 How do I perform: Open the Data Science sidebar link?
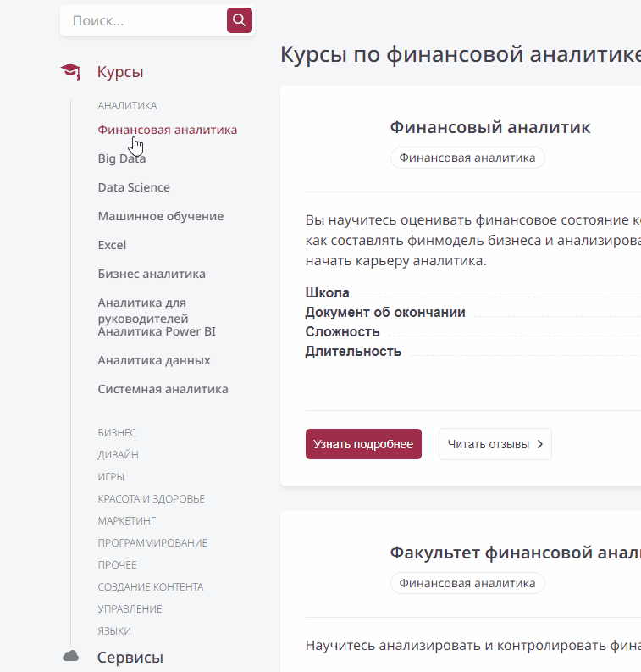pos(134,187)
